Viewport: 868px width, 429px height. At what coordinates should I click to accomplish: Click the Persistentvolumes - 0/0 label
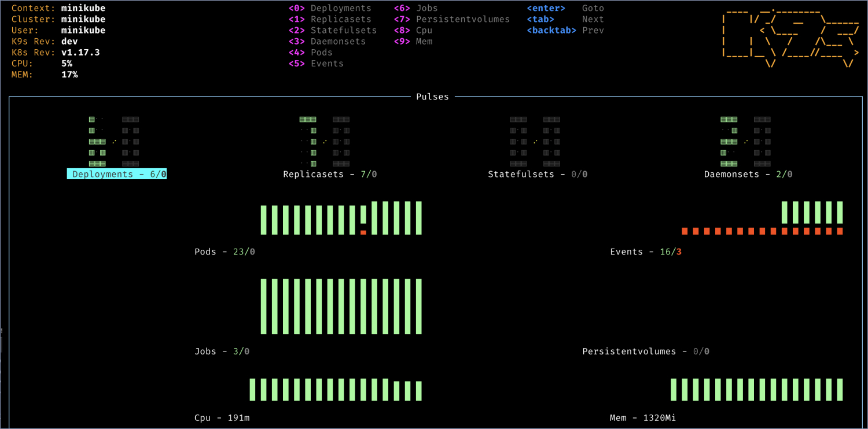point(646,351)
